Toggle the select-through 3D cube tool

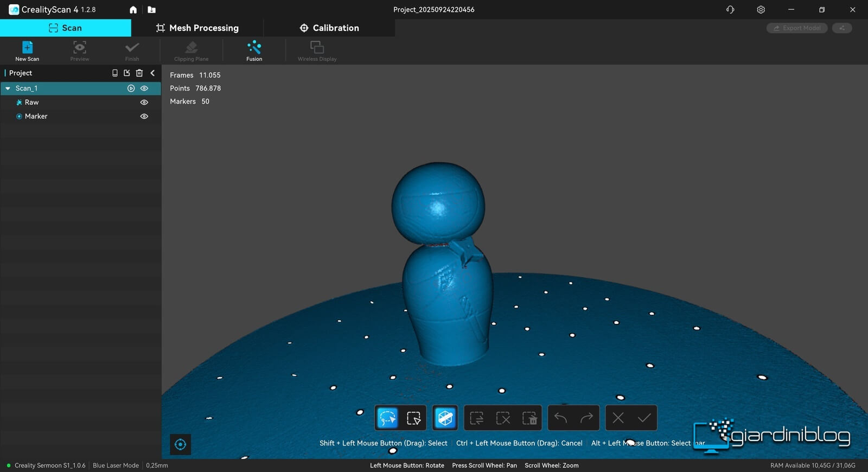click(445, 418)
